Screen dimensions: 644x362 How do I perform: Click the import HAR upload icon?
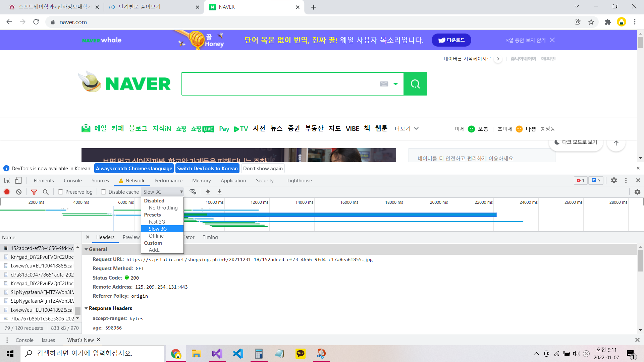tap(208, 192)
